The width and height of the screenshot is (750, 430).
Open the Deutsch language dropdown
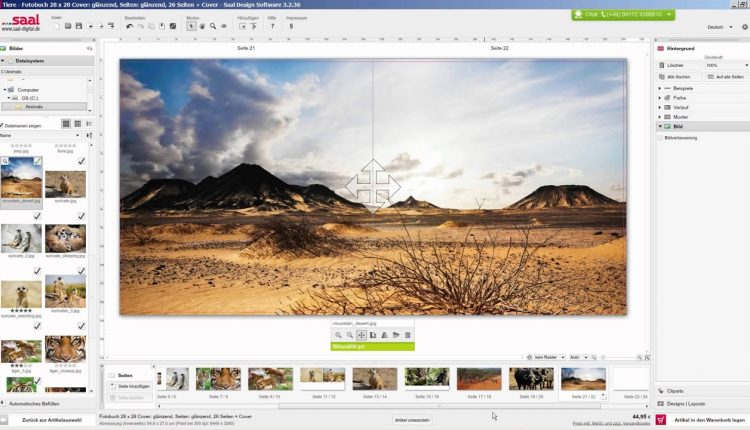pos(719,27)
